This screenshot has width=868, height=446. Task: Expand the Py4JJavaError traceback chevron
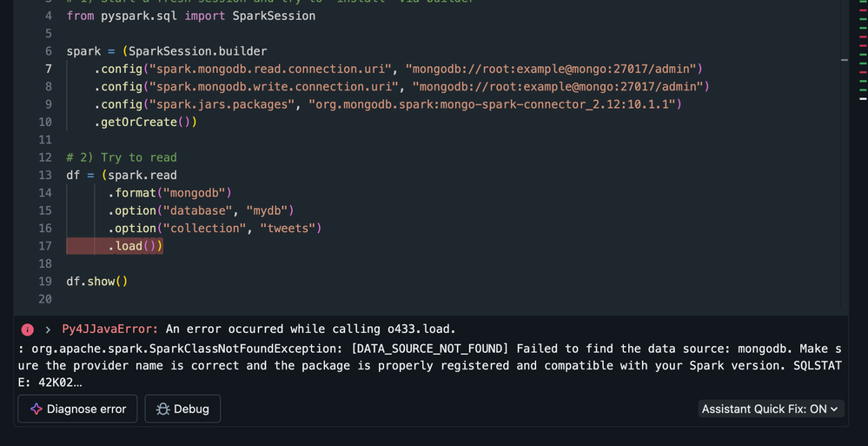tap(48, 330)
